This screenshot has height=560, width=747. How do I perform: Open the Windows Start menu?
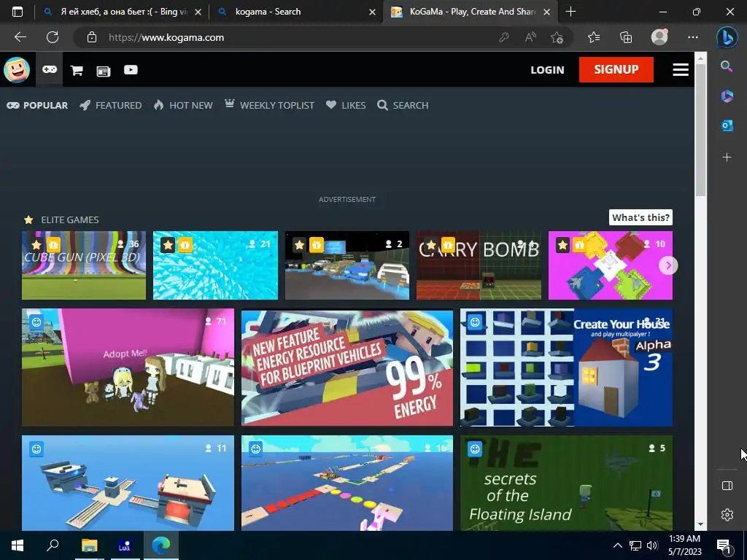click(18, 545)
